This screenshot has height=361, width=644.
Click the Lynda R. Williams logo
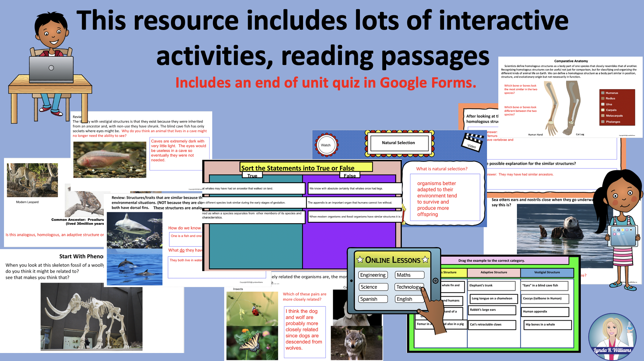click(x=612, y=337)
